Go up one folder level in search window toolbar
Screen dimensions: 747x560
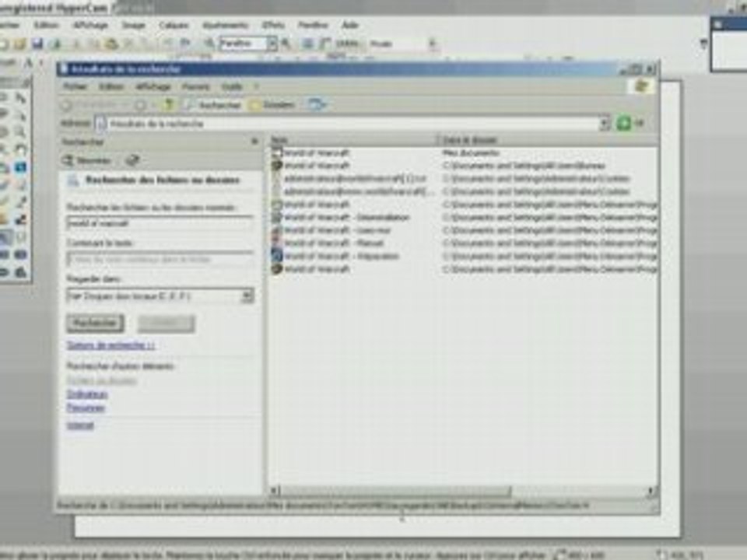point(169,105)
